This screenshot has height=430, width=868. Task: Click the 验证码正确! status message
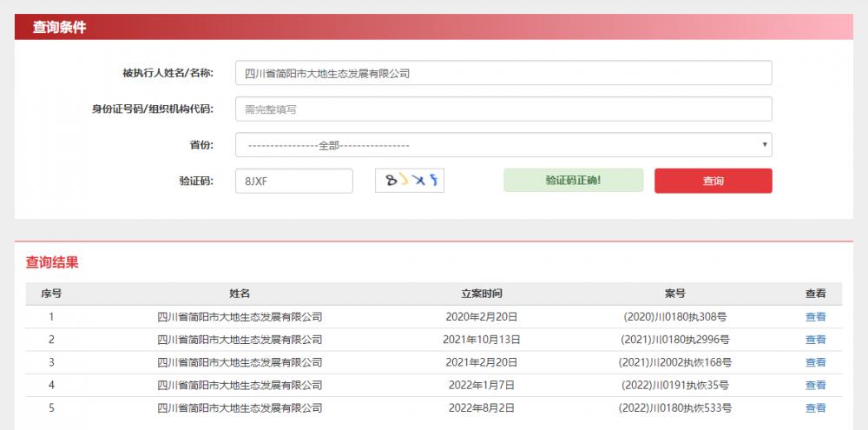[573, 181]
